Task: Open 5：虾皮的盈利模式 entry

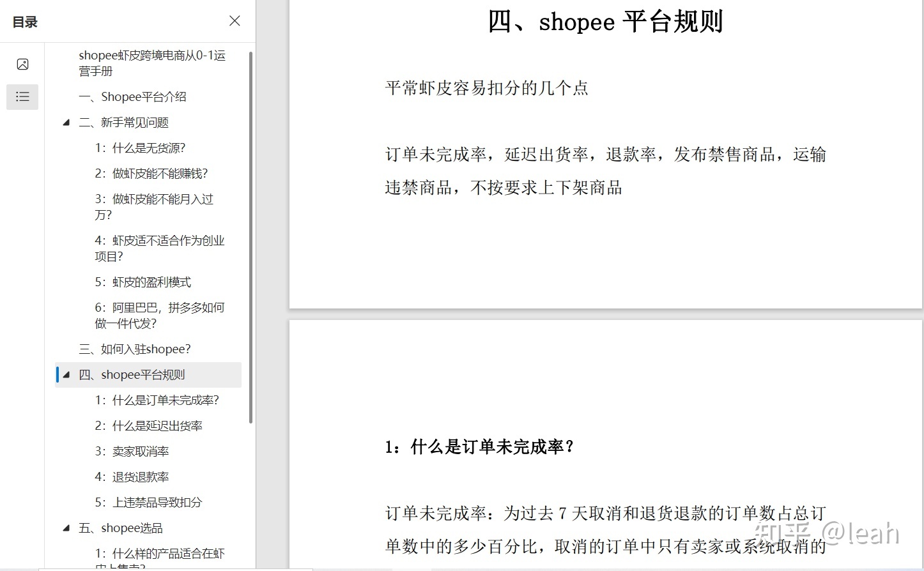Action: [x=142, y=282]
